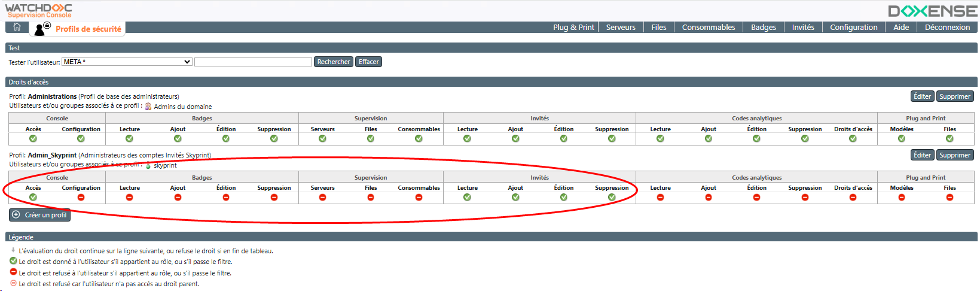Open the Plug & Print menu
980x291 pixels.
click(573, 28)
